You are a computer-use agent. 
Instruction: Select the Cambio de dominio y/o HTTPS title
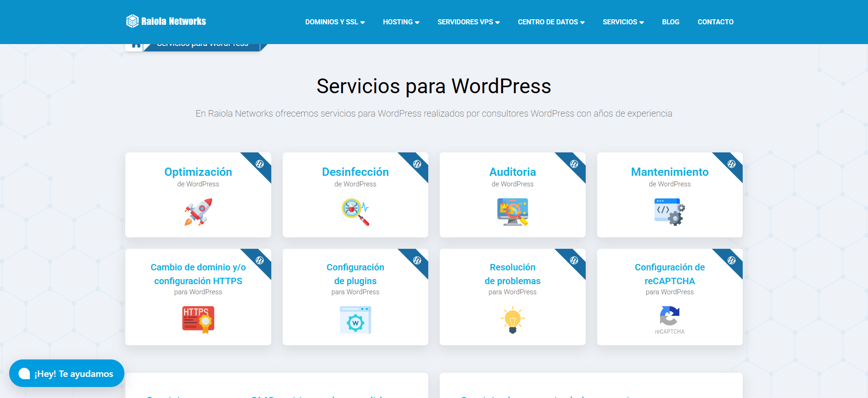(198, 274)
